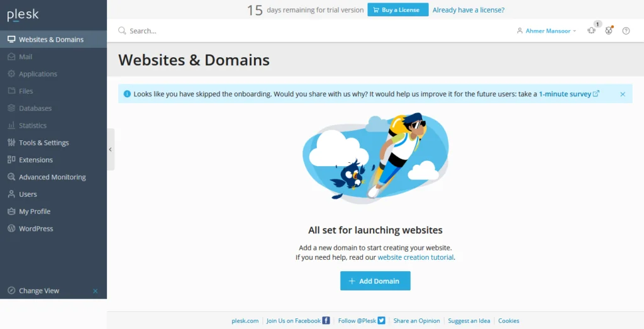
Task: Open Users section
Action: coord(53,194)
